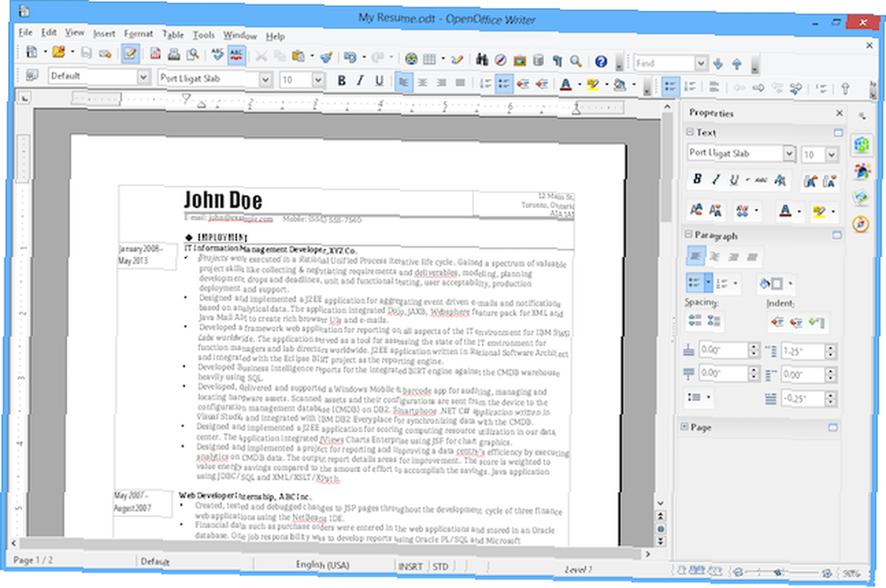Image resolution: width=886 pixels, height=588 pixels.
Task: Click the Page 1 / 2 status bar field
Action: (33, 560)
